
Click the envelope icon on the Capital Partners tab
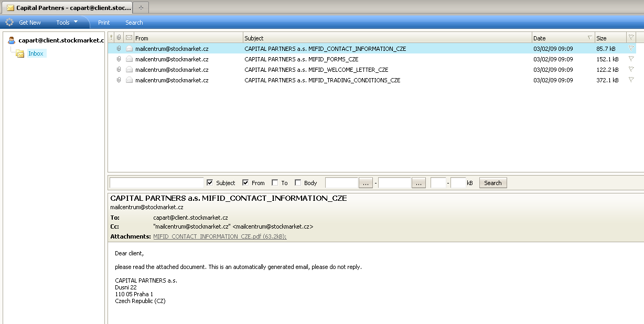click(10, 8)
